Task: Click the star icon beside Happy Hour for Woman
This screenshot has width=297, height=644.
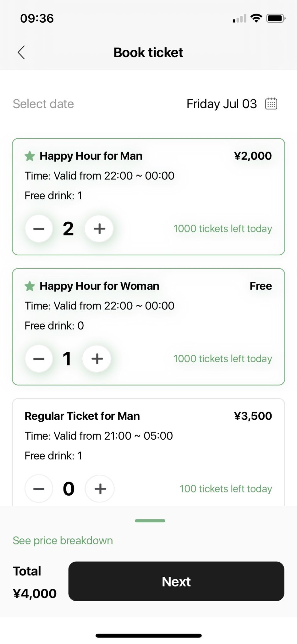Action: (x=30, y=286)
